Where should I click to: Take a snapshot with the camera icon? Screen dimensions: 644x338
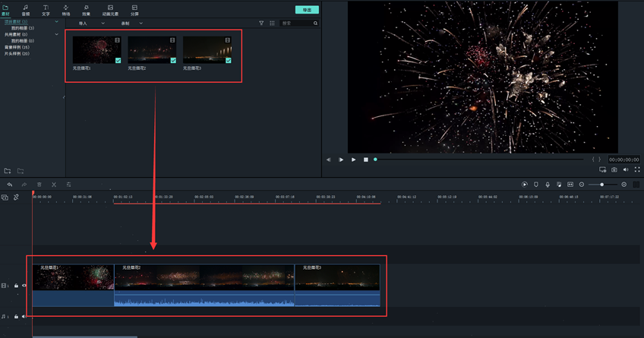click(614, 170)
